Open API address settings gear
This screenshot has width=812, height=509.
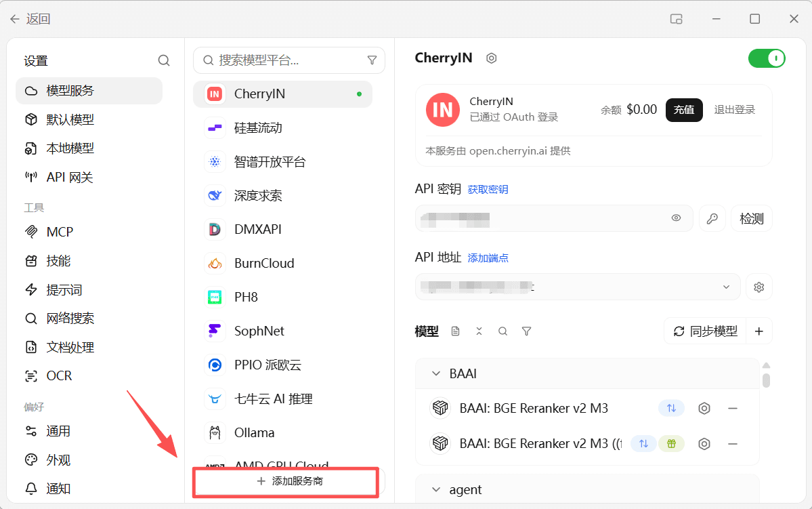759,287
